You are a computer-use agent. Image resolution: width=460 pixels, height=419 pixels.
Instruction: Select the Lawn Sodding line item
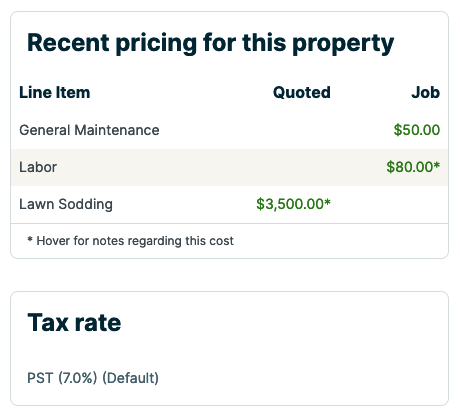click(66, 204)
